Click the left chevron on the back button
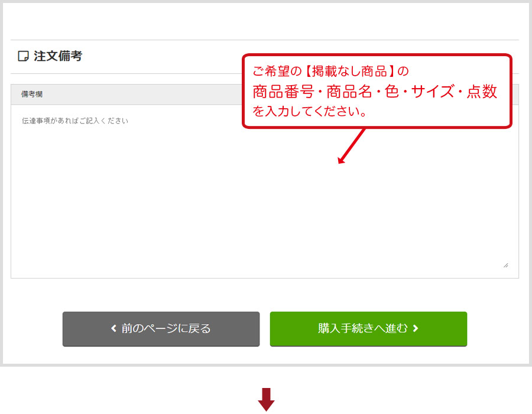The height and width of the screenshot is (414, 532). pos(113,328)
